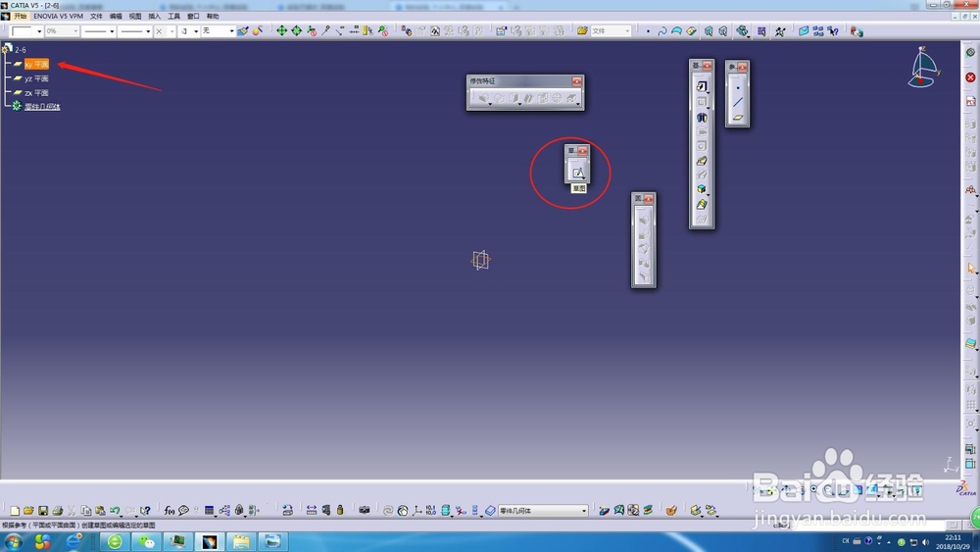Screen dimensions: 980x552
Task: Click the compass at top right of viewport
Action: point(924,68)
